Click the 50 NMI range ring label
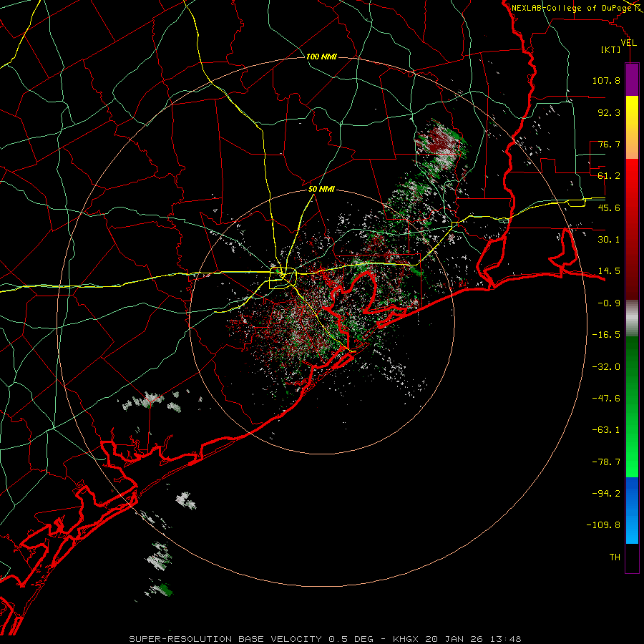The image size is (644, 644). (321, 190)
